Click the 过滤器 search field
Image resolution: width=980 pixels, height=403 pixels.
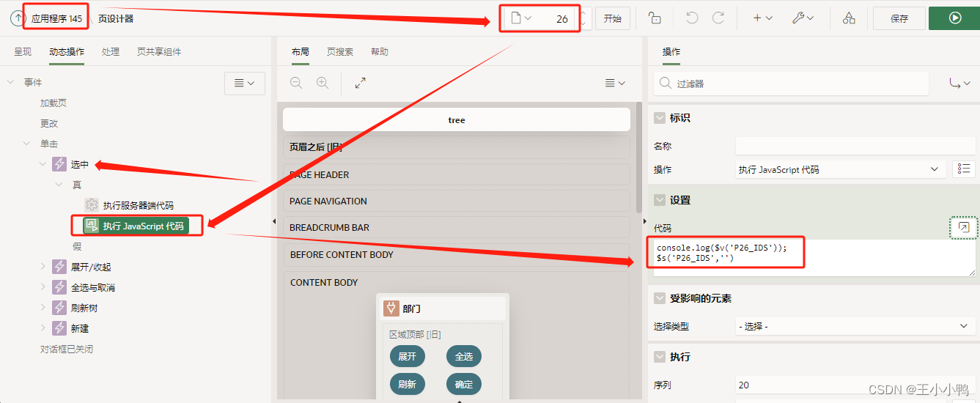coord(791,84)
